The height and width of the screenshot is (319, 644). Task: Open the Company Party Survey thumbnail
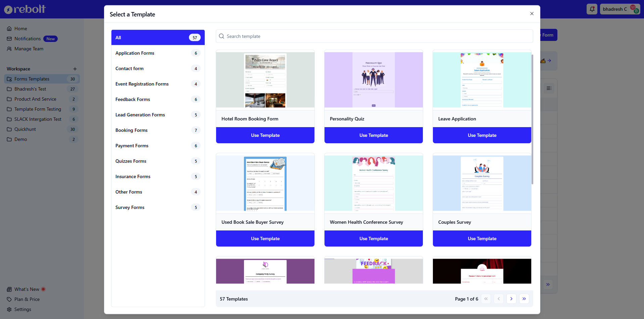click(x=265, y=271)
